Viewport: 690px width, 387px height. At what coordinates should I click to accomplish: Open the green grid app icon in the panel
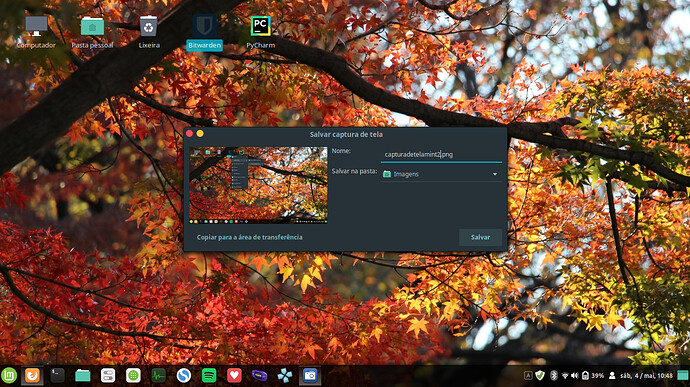133,376
